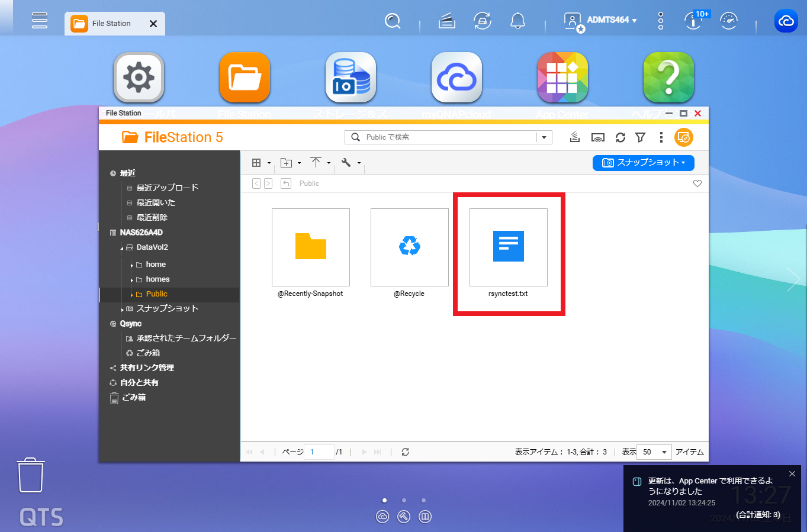
Task: Click the myQNAPcloud button in top-right corner
Action: [786, 21]
